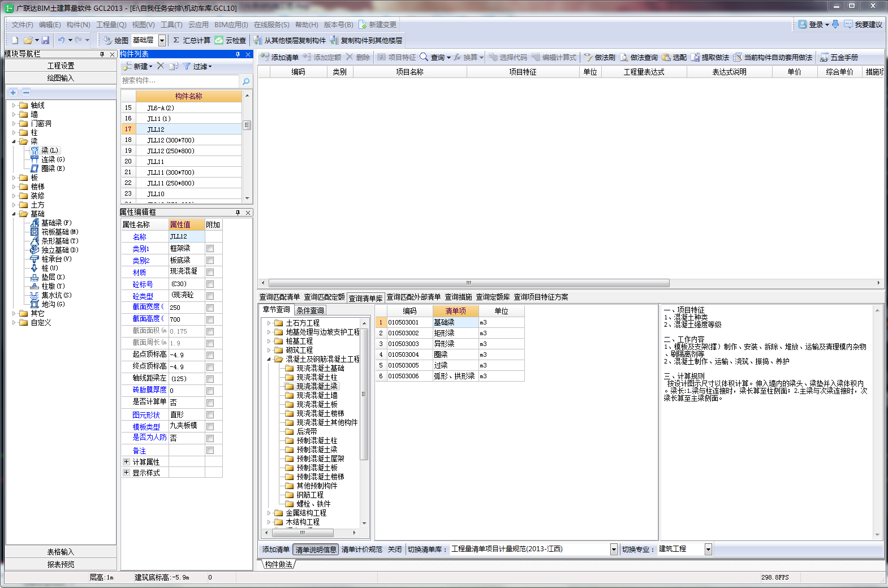Collapse the 基础 folder node
Image resolution: width=888 pixels, height=588 pixels.
point(14,214)
